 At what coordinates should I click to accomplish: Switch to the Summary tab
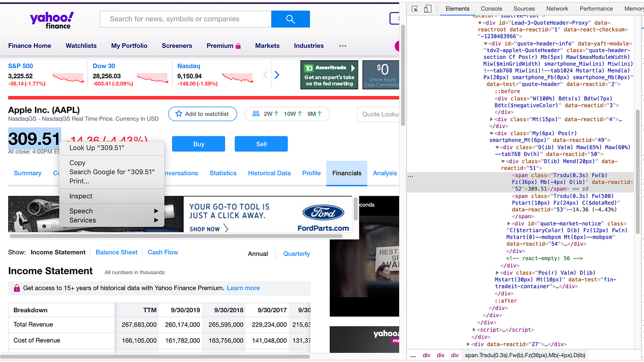click(x=28, y=173)
